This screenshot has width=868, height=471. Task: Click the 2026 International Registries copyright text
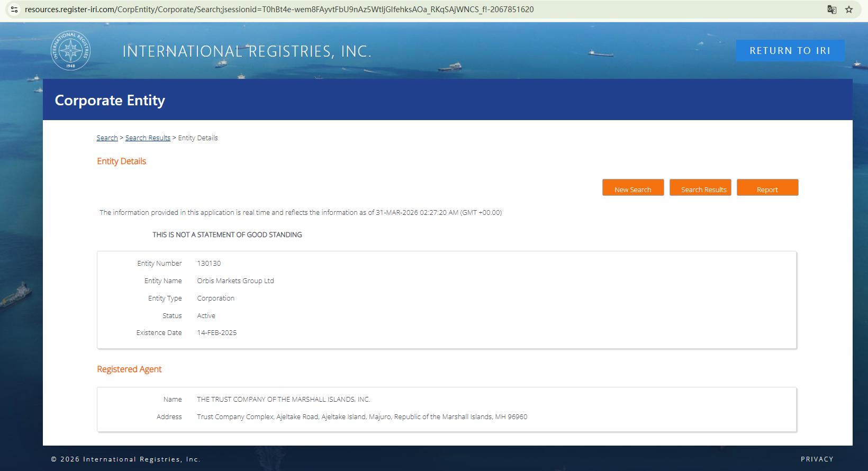click(x=125, y=459)
